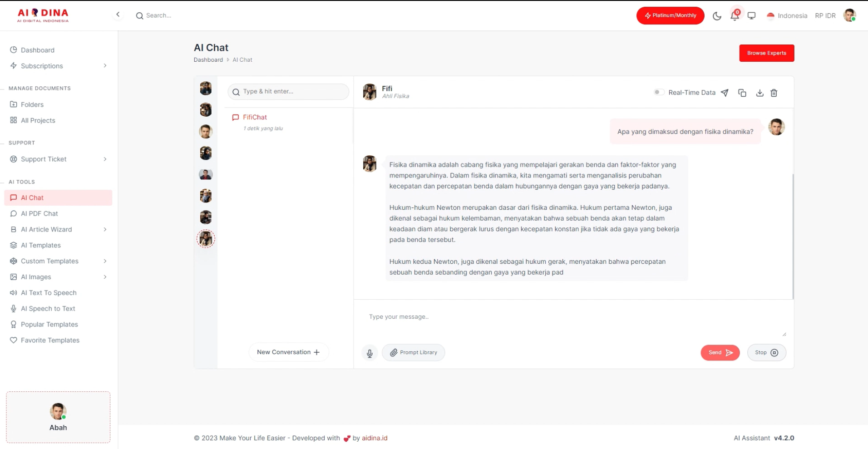This screenshot has width=868, height=449.
Task: Delete the chat with trash icon
Action: (774, 93)
